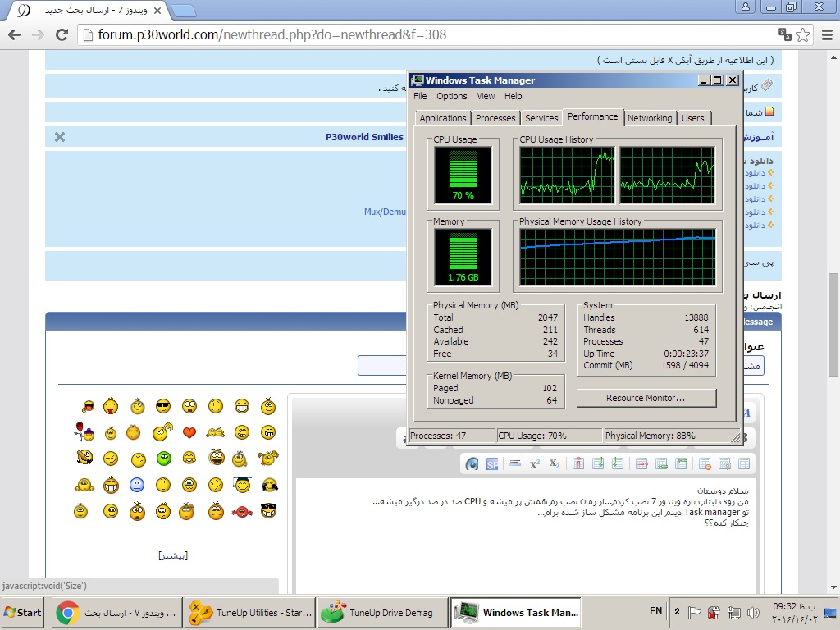Open the Options menu in Task Manager
Viewport: 840px width, 630px height.
coord(452,96)
